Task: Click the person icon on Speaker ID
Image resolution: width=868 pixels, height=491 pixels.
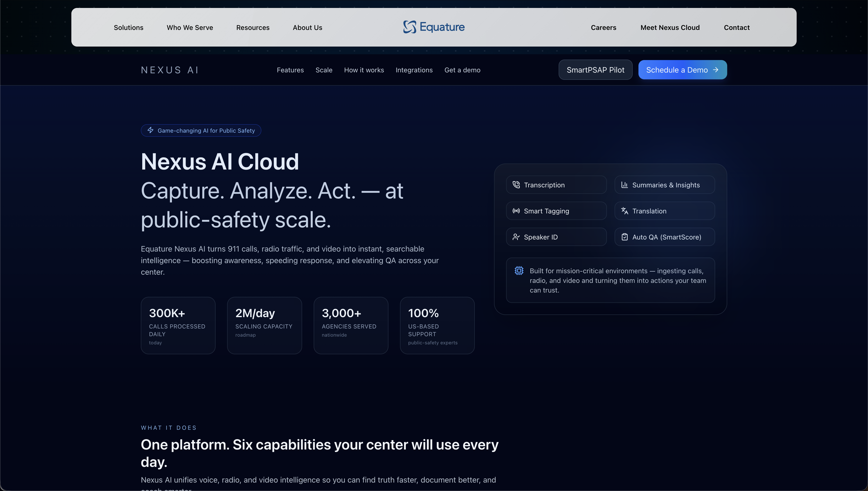Action: click(x=516, y=237)
